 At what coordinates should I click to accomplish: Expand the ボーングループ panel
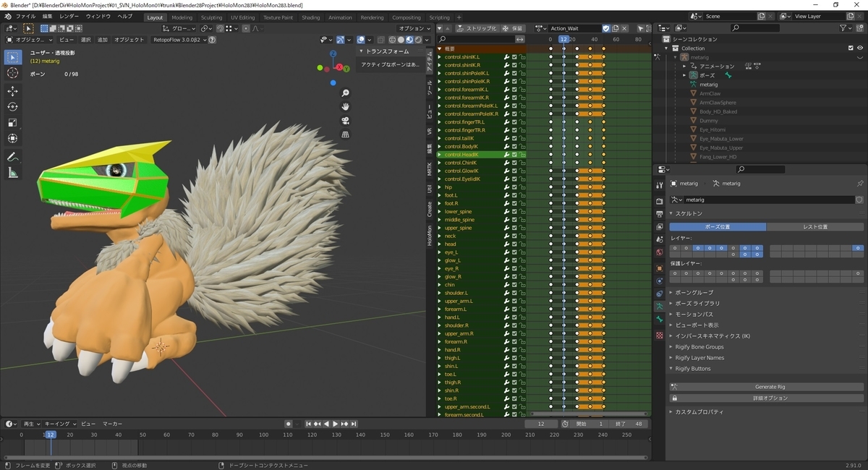694,293
